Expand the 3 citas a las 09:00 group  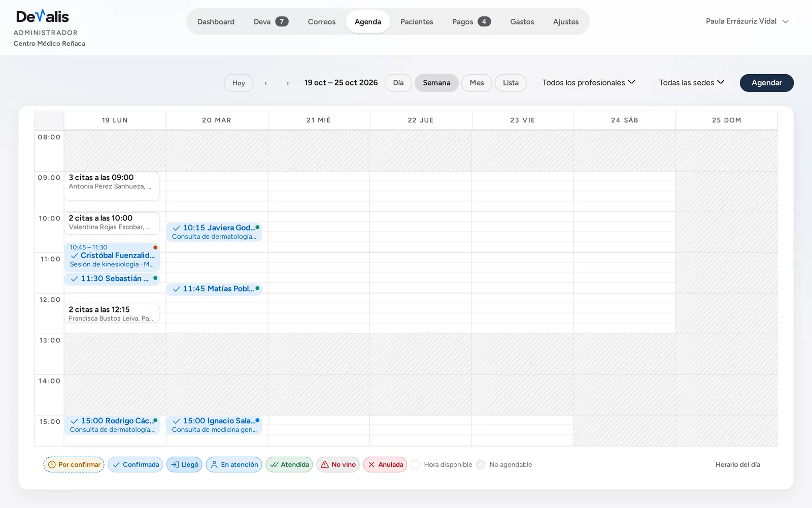112,186
